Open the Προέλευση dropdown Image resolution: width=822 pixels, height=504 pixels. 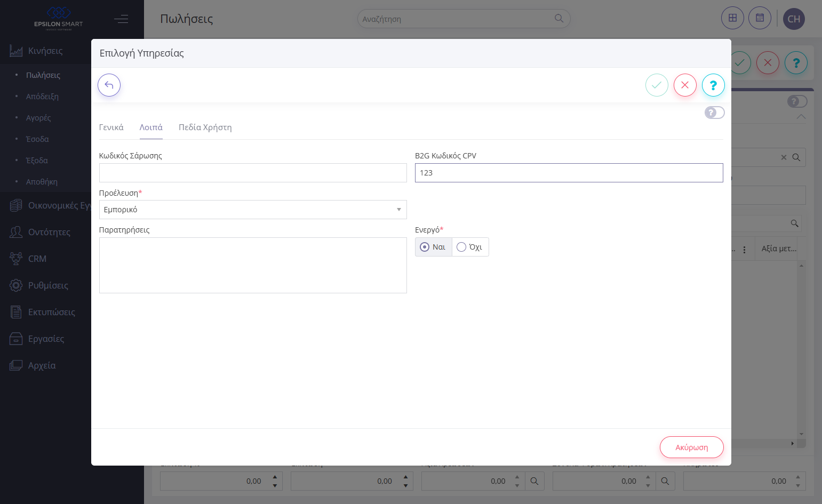[x=253, y=210]
